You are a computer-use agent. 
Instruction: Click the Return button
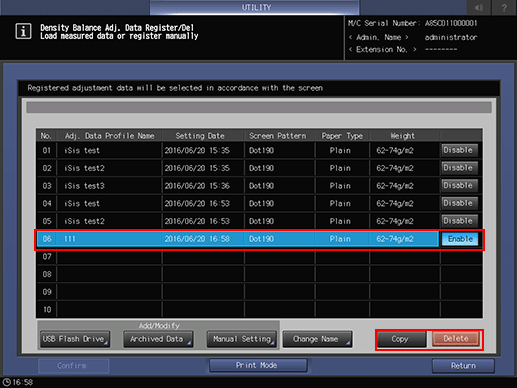pos(463,366)
